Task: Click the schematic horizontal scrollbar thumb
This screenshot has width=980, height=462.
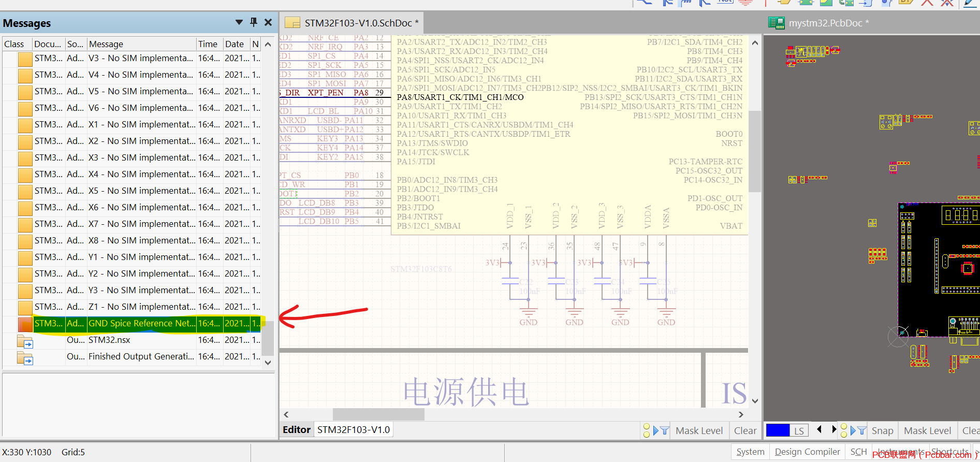Action: pyautogui.click(x=378, y=414)
